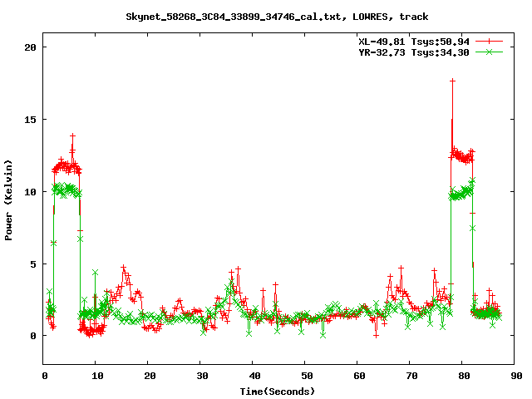
Task: Click the x-axis tick label 40
Action: (x=255, y=376)
